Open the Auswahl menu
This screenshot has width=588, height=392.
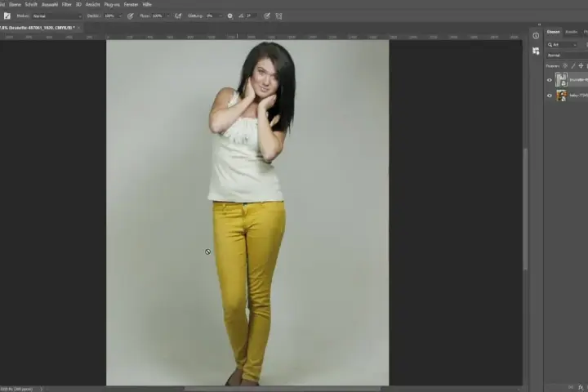point(50,5)
